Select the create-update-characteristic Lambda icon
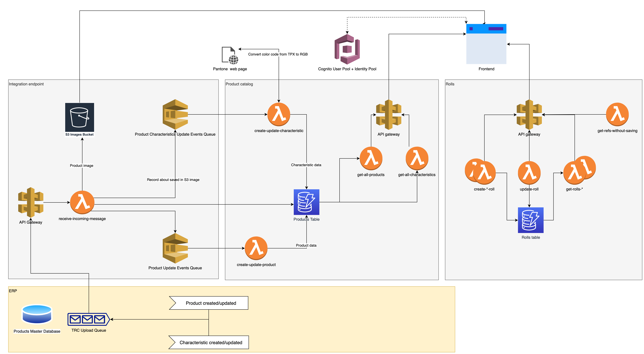 click(279, 114)
